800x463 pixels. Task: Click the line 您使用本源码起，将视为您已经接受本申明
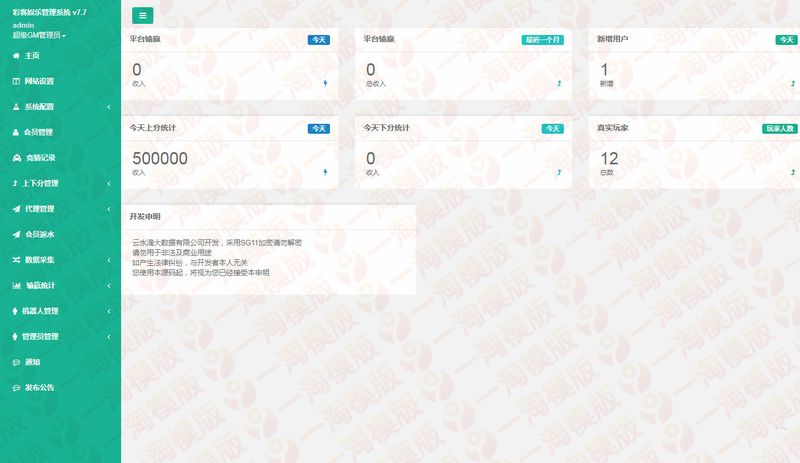click(x=201, y=273)
